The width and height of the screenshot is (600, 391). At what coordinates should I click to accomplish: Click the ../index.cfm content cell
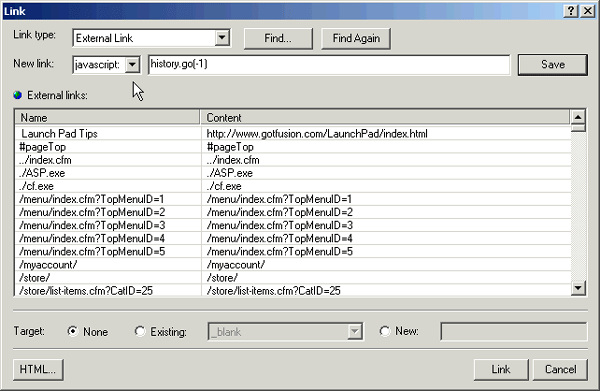386,160
